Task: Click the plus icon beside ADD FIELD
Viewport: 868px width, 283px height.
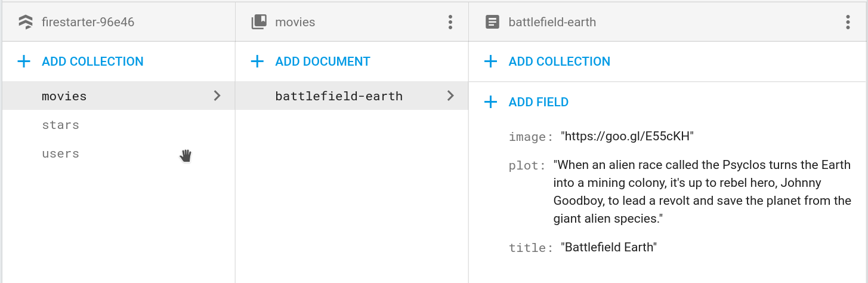Action: pyautogui.click(x=490, y=102)
